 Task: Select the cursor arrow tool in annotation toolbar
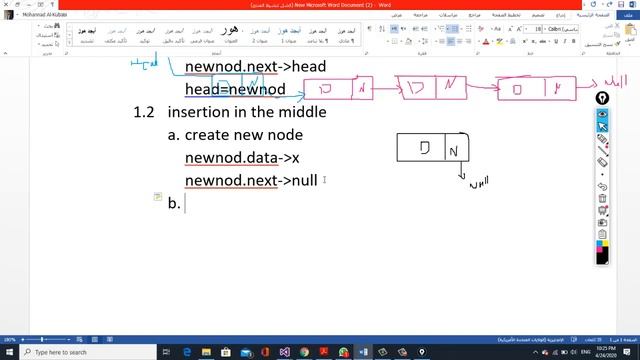(x=602, y=127)
